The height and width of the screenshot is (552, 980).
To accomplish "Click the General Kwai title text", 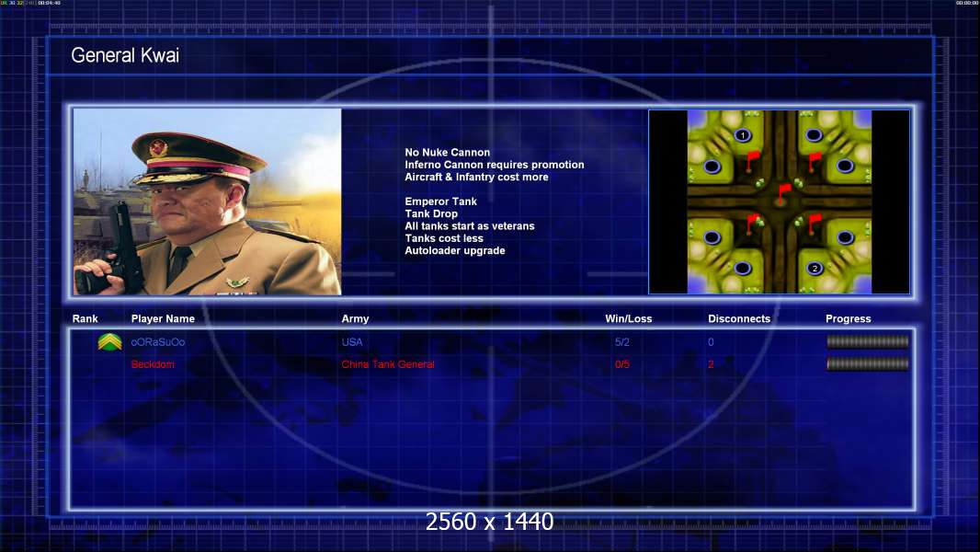I will point(125,55).
